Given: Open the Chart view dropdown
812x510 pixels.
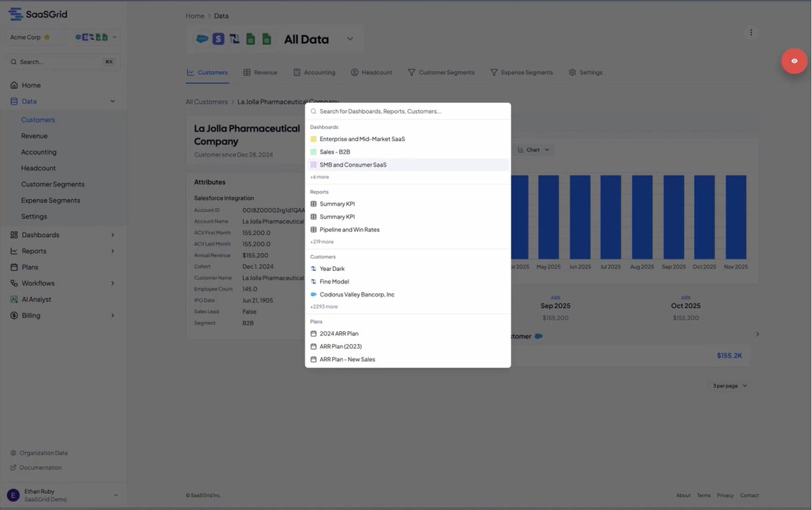Looking at the screenshot, I should click(534, 150).
